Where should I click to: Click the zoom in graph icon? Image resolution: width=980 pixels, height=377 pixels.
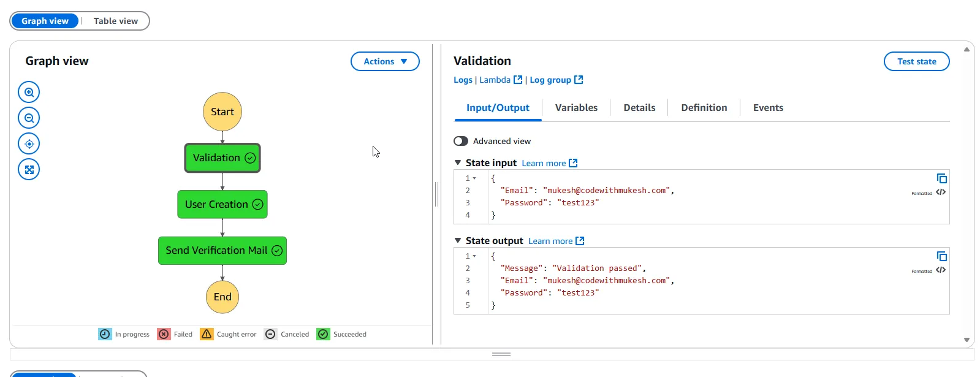tap(29, 93)
